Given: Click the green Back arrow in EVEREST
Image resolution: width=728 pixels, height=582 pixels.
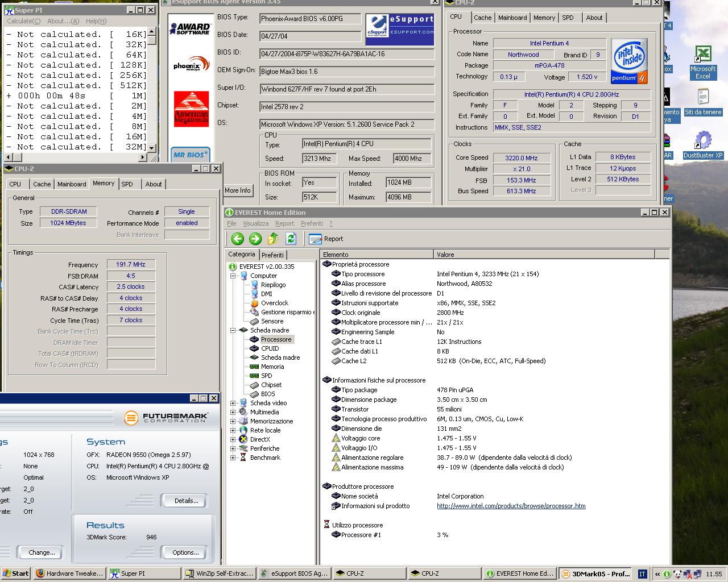Looking at the screenshot, I should pos(238,239).
